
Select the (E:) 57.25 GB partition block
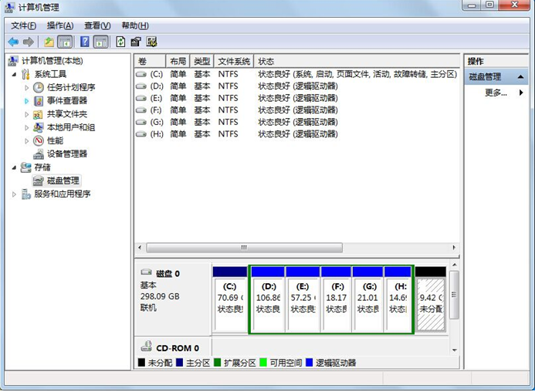point(303,299)
